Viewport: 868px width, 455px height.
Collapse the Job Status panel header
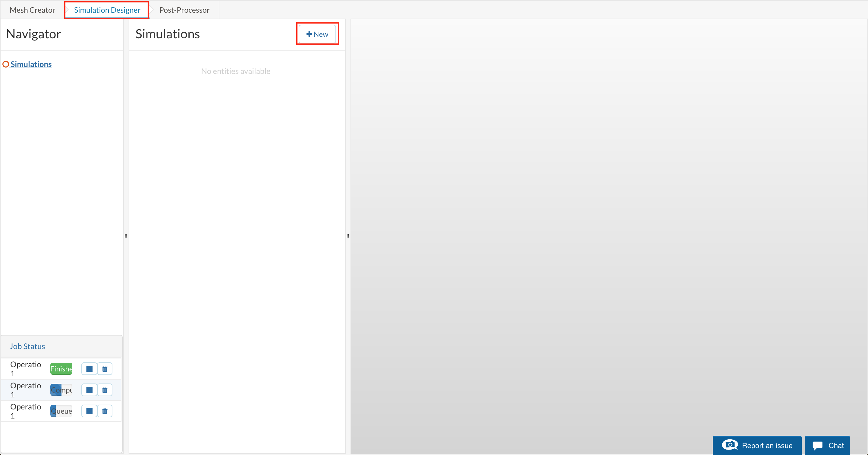pyautogui.click(x=27, y=346)
